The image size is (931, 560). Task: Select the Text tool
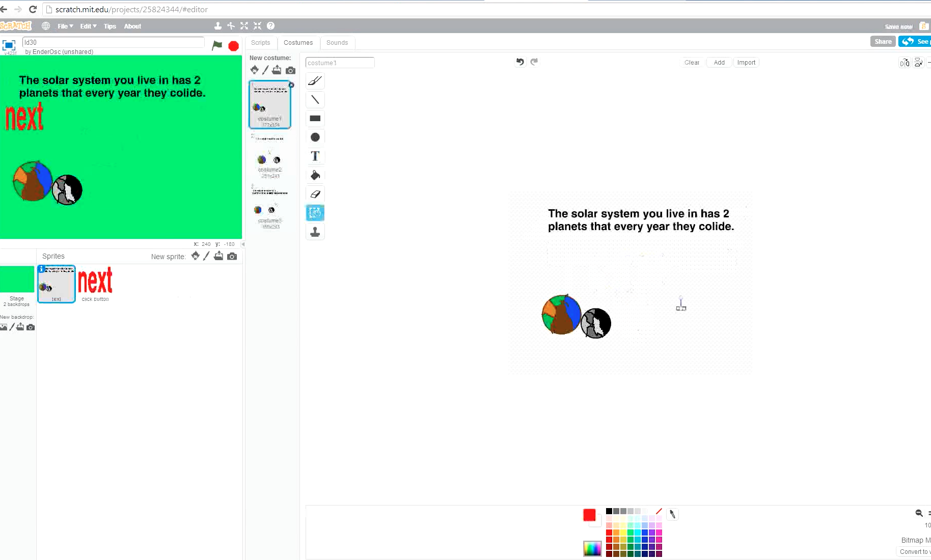click(315, 156)
